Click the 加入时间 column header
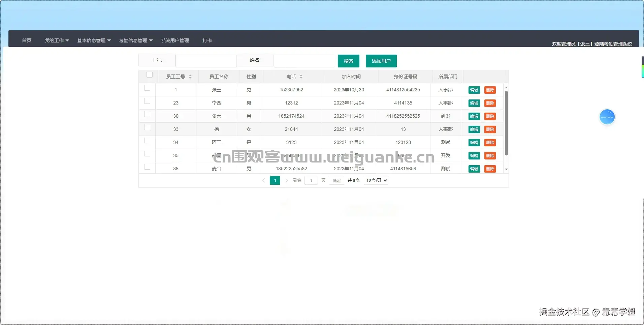 [351, 77]
